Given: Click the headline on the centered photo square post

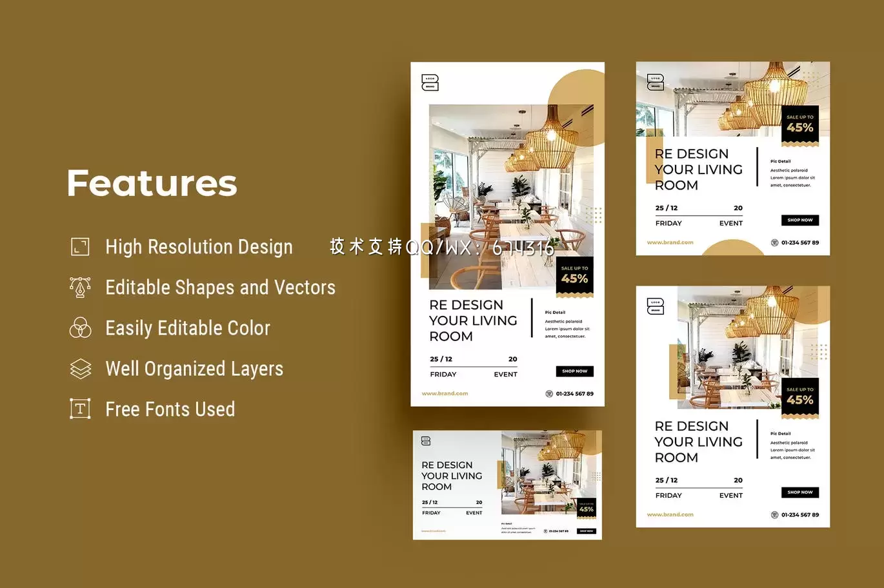Looking at the screenshot, I should tap(698, 442).
